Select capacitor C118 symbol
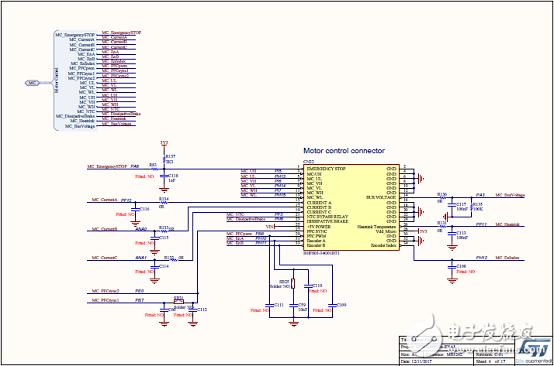554x366 pixels. 163,176
